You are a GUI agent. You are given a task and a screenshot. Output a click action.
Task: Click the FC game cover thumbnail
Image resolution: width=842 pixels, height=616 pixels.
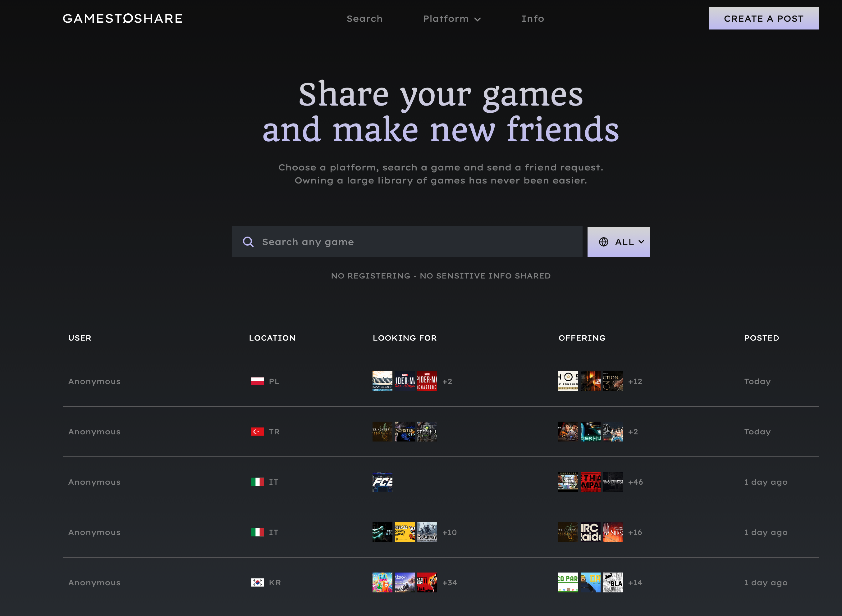(382, 482)
